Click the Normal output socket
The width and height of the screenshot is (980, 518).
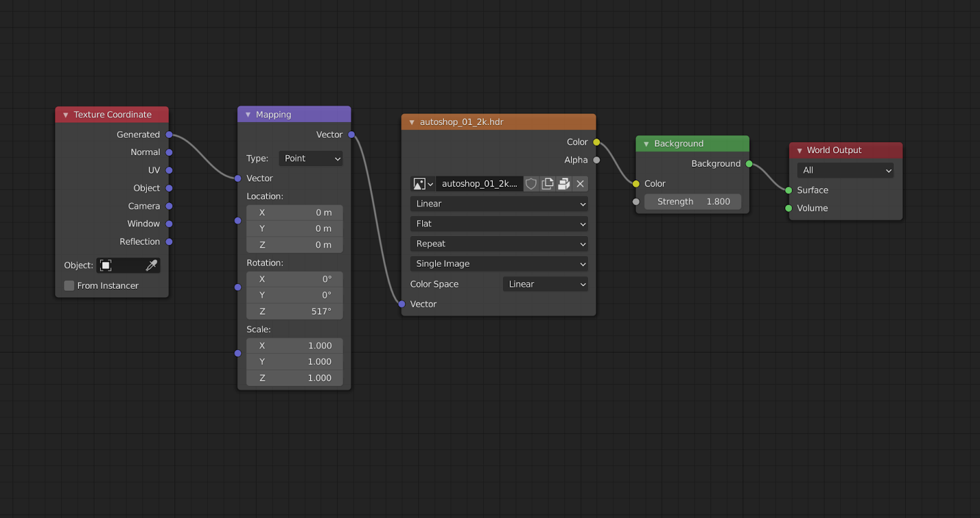(169, 153)
